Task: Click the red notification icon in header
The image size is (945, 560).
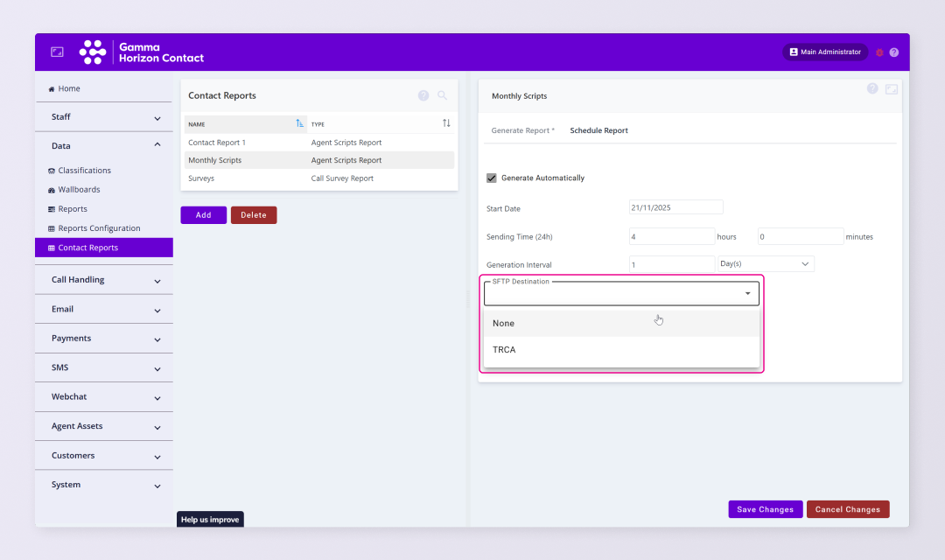Action: pos(879,52)
